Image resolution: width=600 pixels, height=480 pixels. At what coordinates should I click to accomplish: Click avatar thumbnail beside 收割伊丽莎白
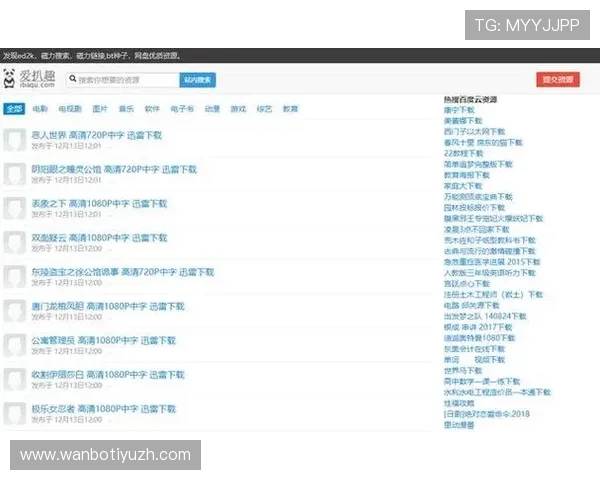tap(15, 379)
